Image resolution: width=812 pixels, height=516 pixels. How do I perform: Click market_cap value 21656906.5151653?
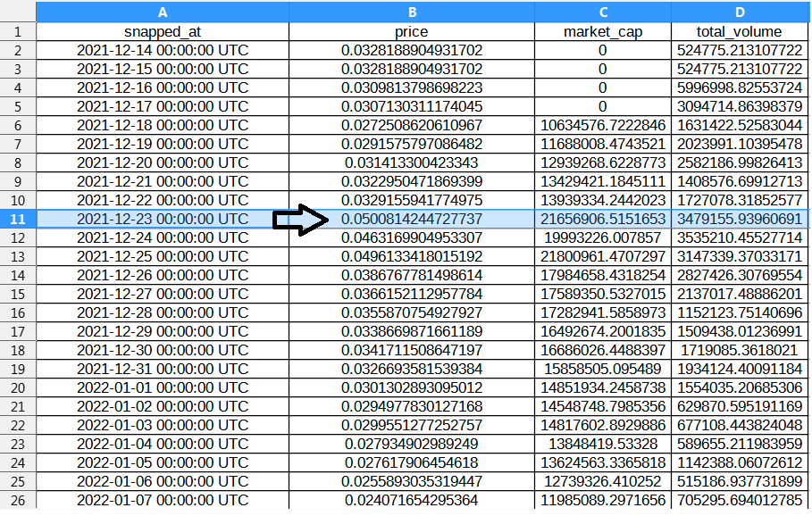click(603, 219)
